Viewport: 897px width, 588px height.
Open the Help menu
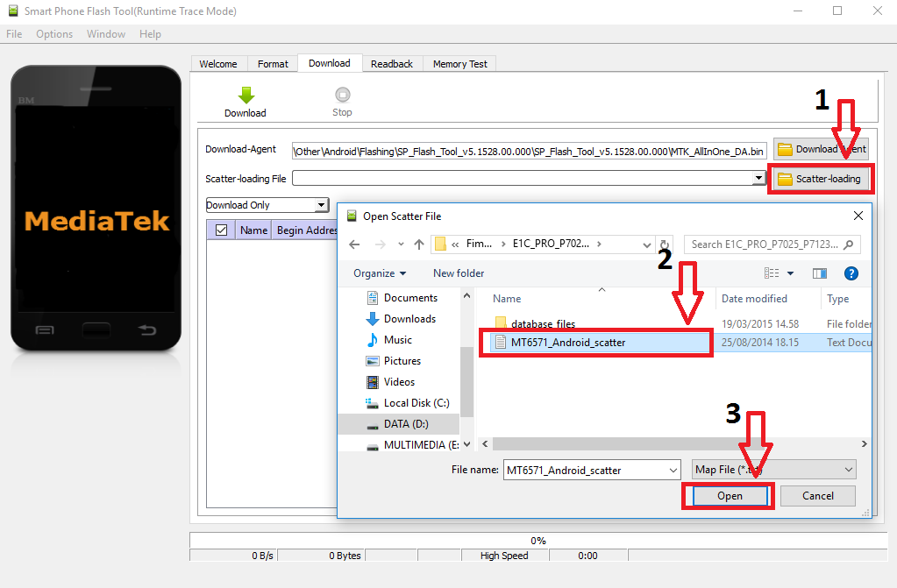(x=150, y=34)
